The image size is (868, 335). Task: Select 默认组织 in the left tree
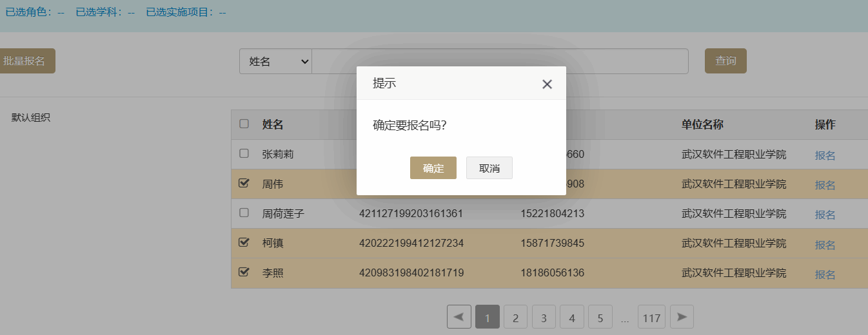31,117
